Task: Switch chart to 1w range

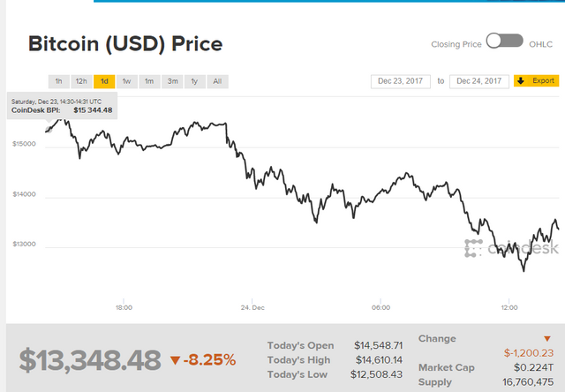Action: [126, 81]
